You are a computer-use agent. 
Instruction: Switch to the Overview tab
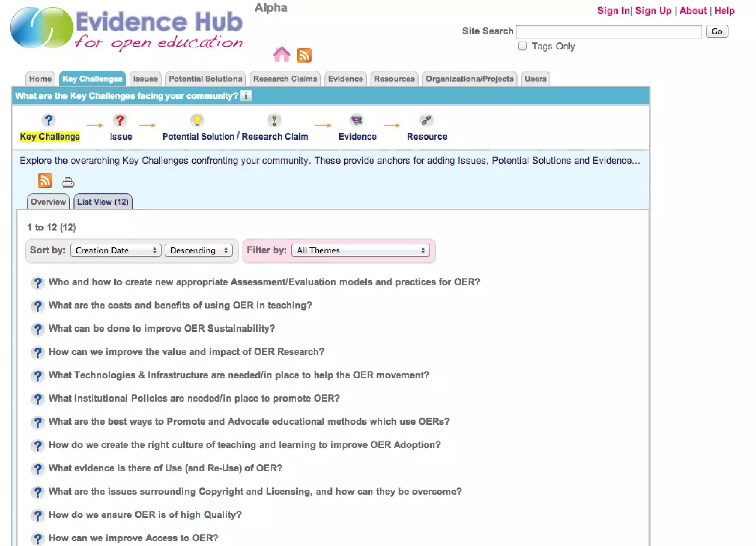point(48,202)
